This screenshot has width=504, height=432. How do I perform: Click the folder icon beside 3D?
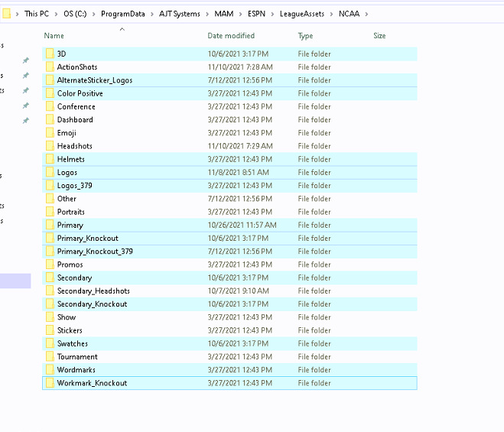point(50,54)
